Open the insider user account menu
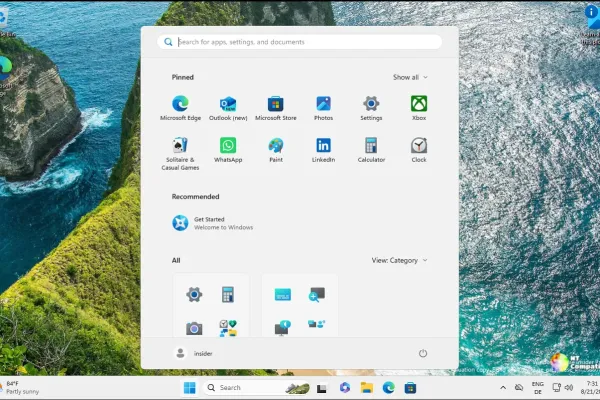 (193, 353)
